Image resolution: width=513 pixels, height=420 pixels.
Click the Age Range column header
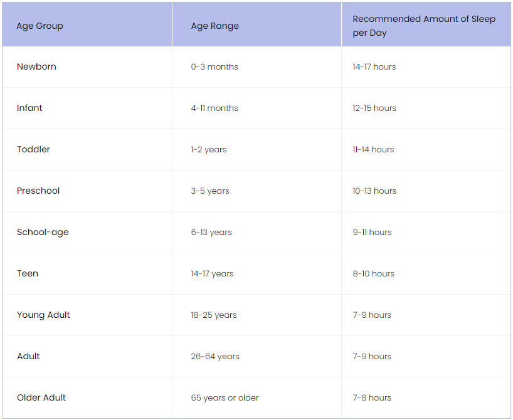215,26
